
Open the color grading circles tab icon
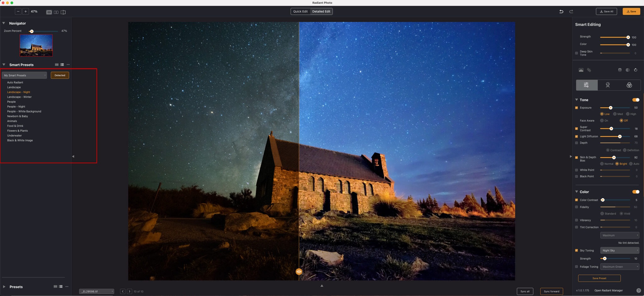629,85
